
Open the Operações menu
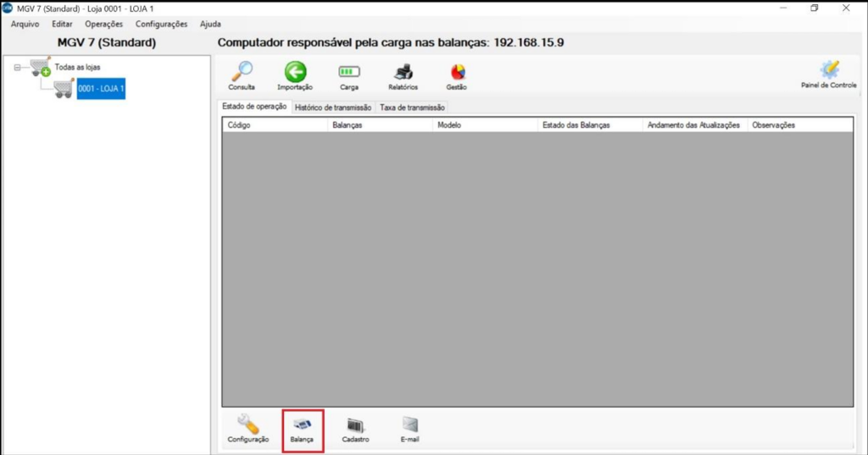(103, 25)
